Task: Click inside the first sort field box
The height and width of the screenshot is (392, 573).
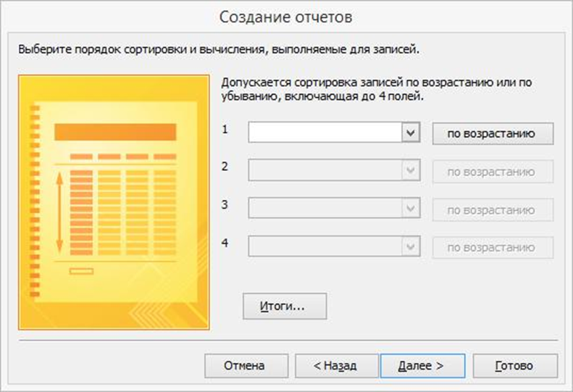Action: pos(325,133)
